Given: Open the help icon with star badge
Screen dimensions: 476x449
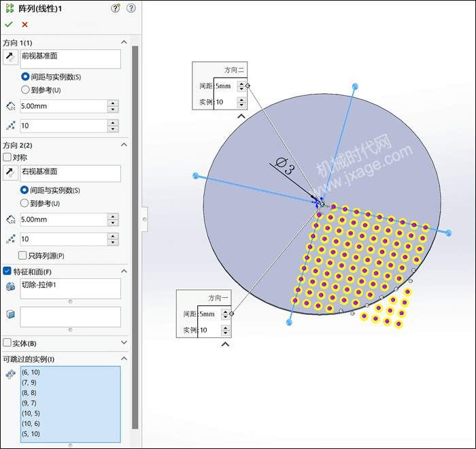Looking at the screenshot, I should click(x=116, y=8).
